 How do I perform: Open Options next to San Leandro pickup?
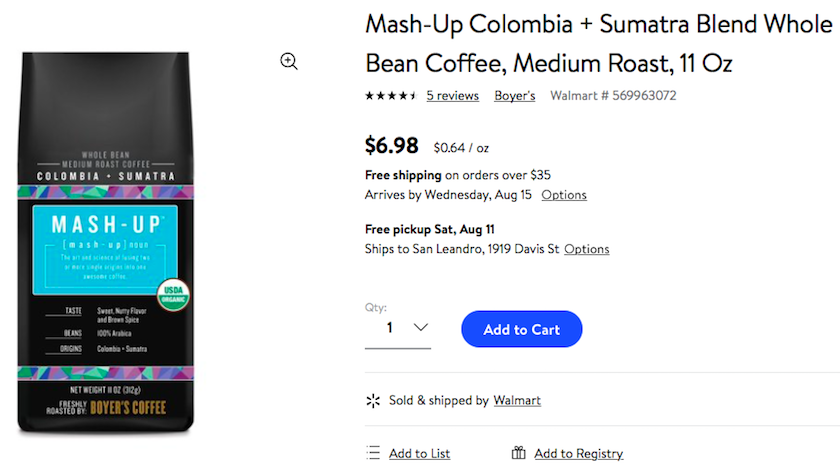point(586,249)
